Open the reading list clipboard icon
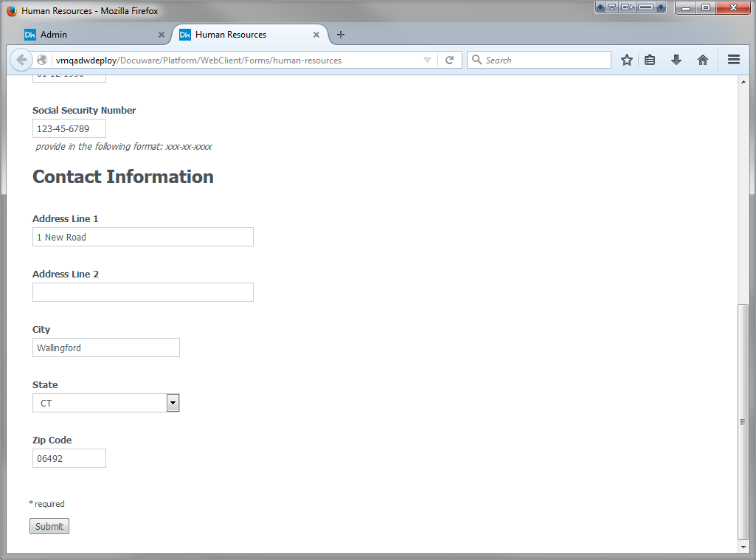The width and height of the screenshot is (756, 560). point(650,60)
